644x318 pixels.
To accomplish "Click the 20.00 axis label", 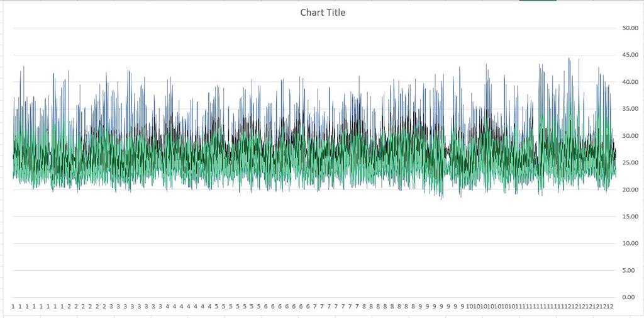I will point(630,190).
